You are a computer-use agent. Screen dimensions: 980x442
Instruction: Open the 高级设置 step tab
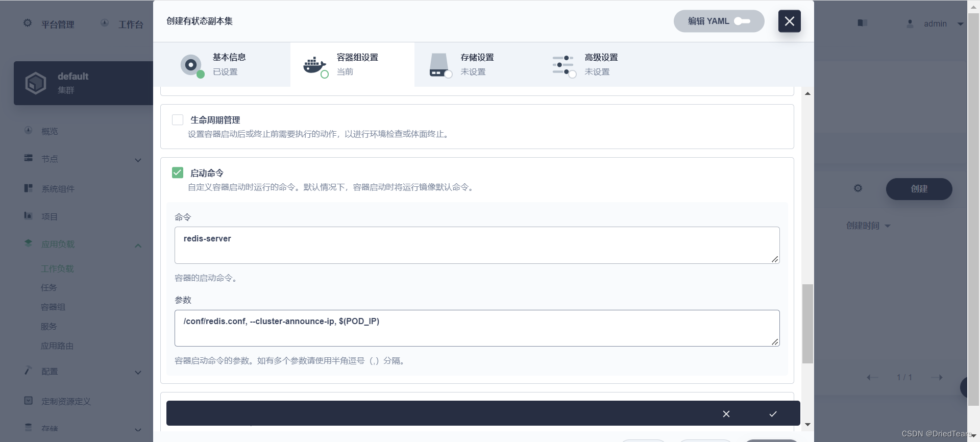[x=600, y=64]
